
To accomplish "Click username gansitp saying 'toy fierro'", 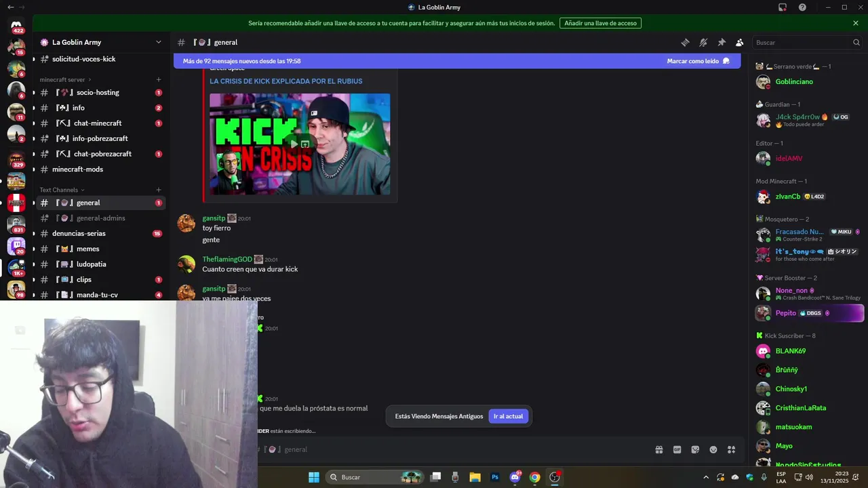I will tap(214, 218).
